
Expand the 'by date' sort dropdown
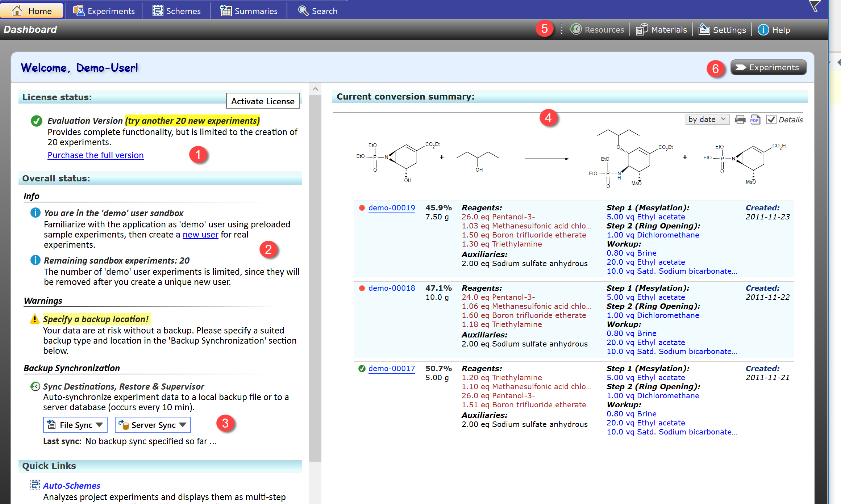[707, 119]
